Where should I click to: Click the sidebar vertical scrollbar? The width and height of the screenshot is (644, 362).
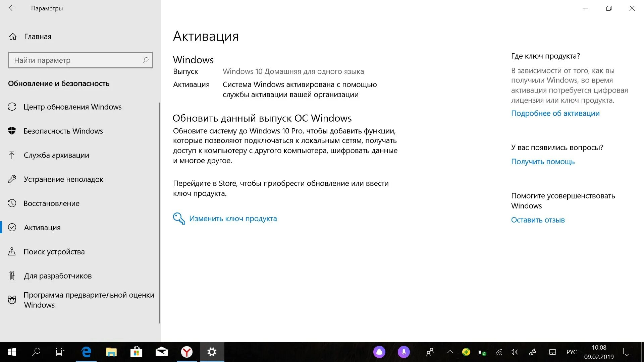pos(159,213)
